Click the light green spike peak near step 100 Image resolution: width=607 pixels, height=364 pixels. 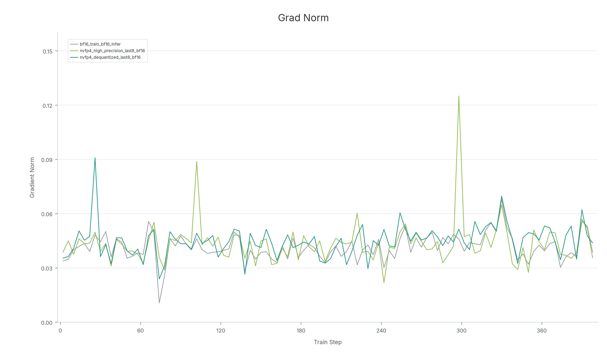197,161
